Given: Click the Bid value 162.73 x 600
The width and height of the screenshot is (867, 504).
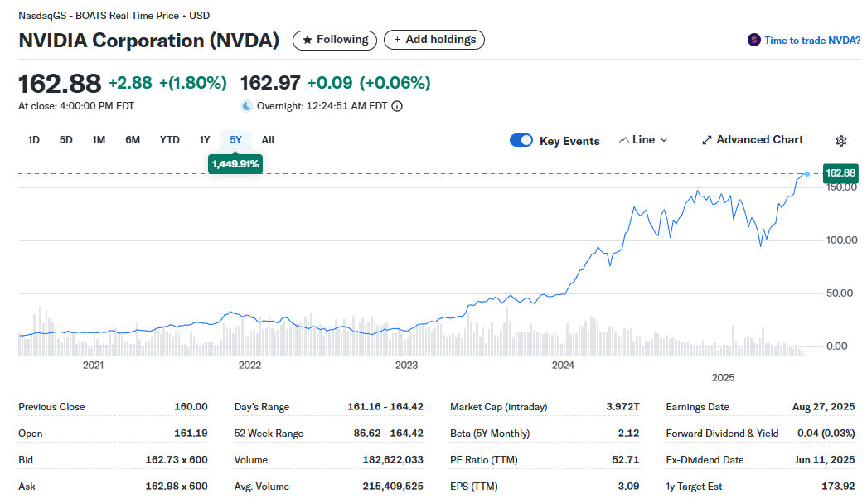Looking at the screenshot, I should tap(177, 460).
